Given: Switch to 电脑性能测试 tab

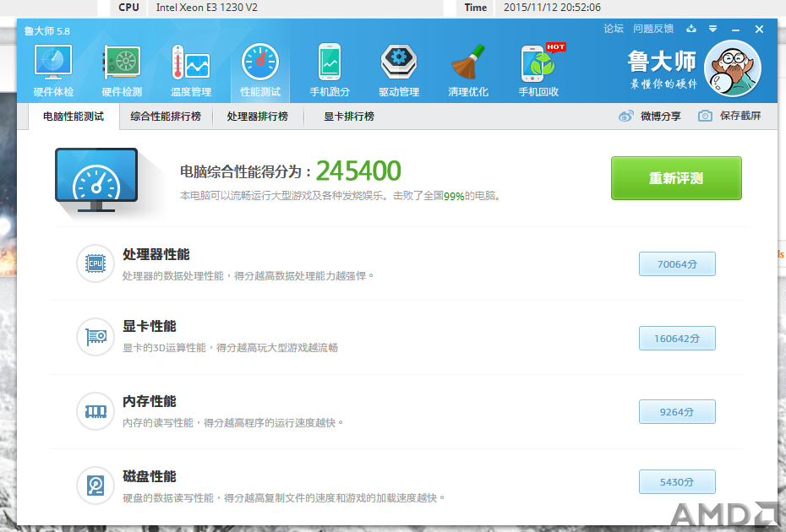Looking at the screenshot, I should pos(74,117).
